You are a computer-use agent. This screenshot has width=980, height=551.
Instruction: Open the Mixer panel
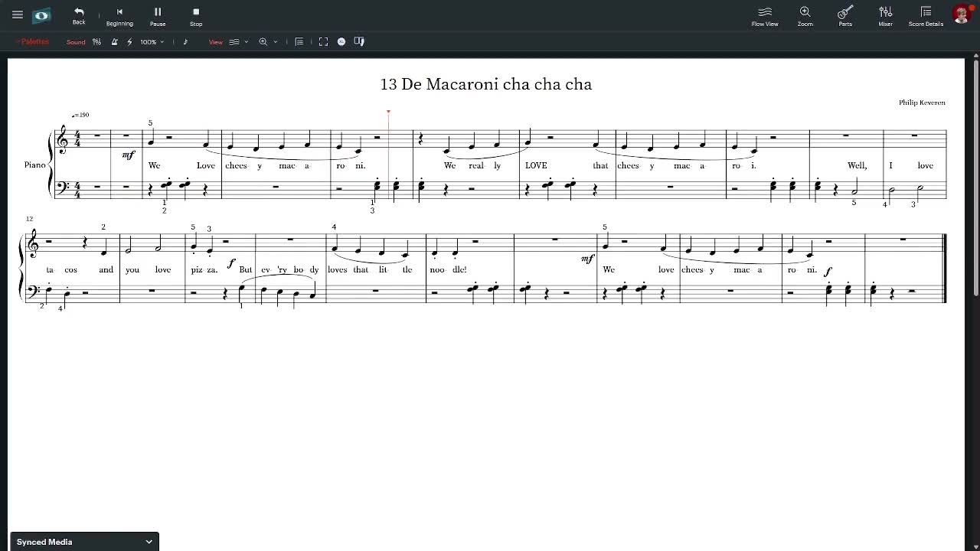(886, 15)
